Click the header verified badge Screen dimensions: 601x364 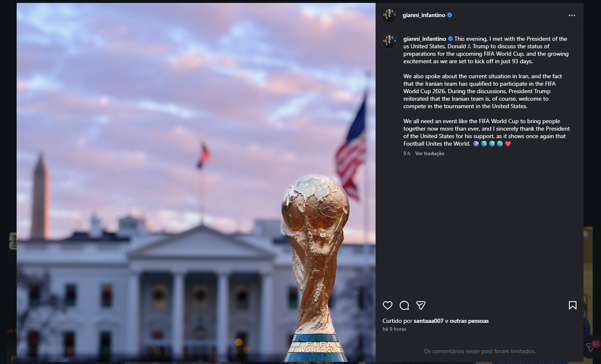pyautogui.click(x=450, y=15)
